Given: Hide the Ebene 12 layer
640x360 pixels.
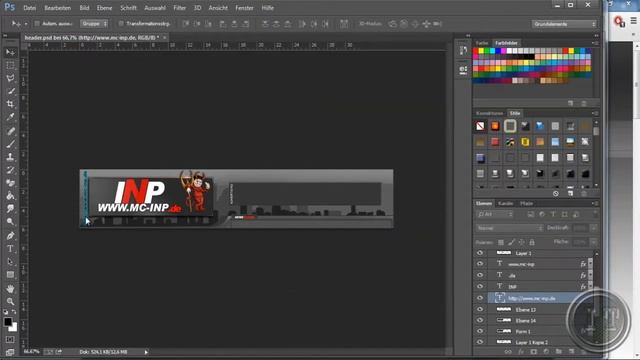Looking at the screenshot, I should (480, 309).
